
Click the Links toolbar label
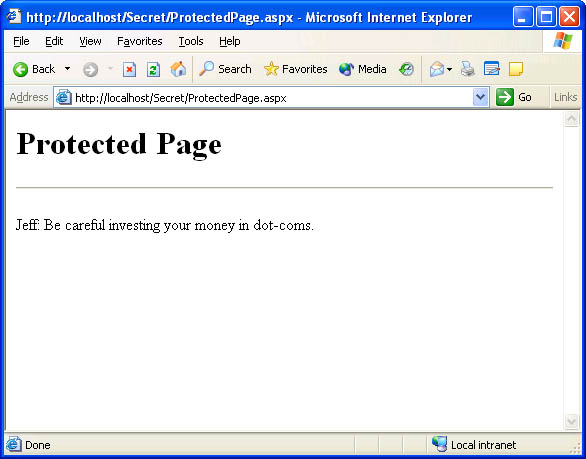[x=565, y=97]
